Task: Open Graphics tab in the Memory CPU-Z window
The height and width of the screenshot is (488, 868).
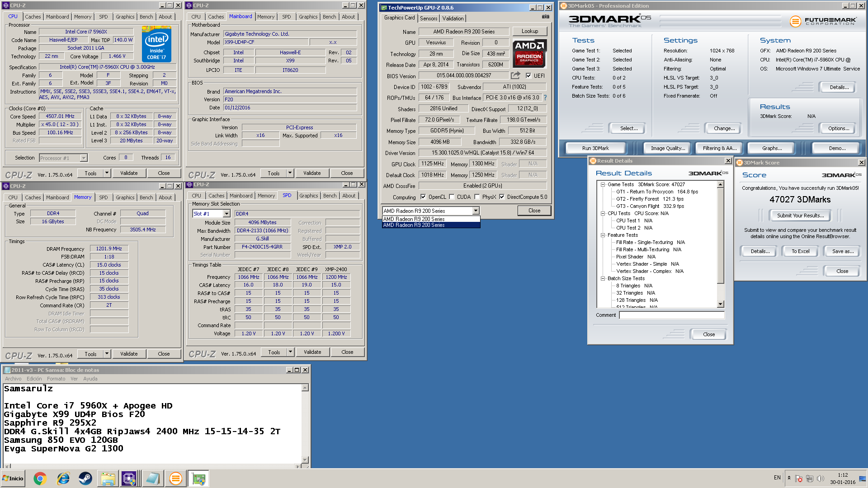Action: point(125,197)
